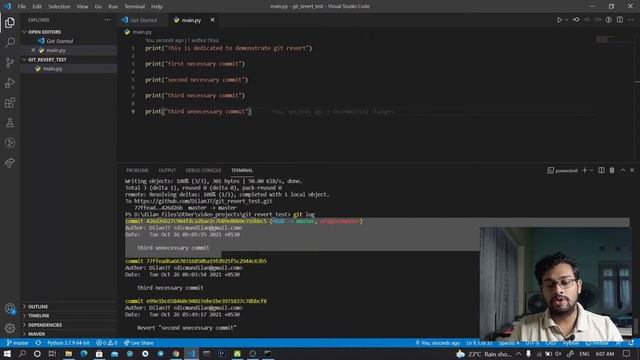Open run button dropdown arrow
Screen dimensions: 640x360
click(567, 20)
